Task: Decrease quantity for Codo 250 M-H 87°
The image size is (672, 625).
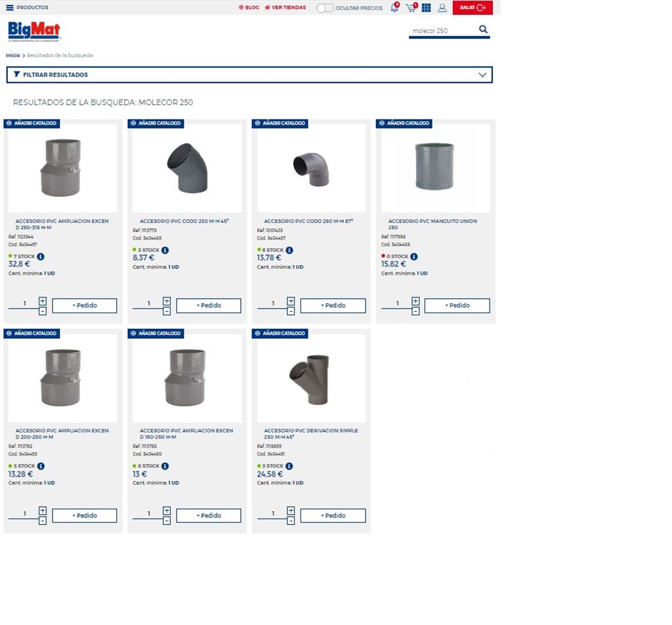Action: pyautogui.click(x=291, y=311)
